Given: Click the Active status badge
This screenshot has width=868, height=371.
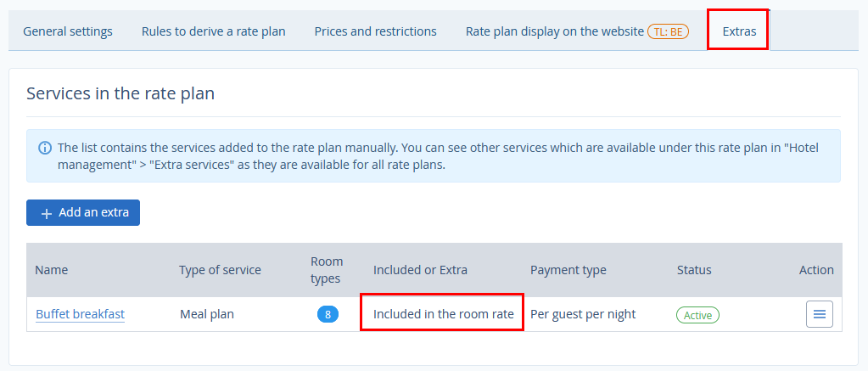Looking at the screenshot, I should tap(697, 315).
